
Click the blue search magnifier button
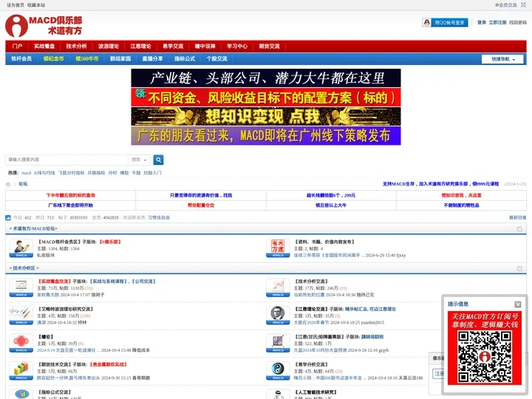tap(158, 160)
